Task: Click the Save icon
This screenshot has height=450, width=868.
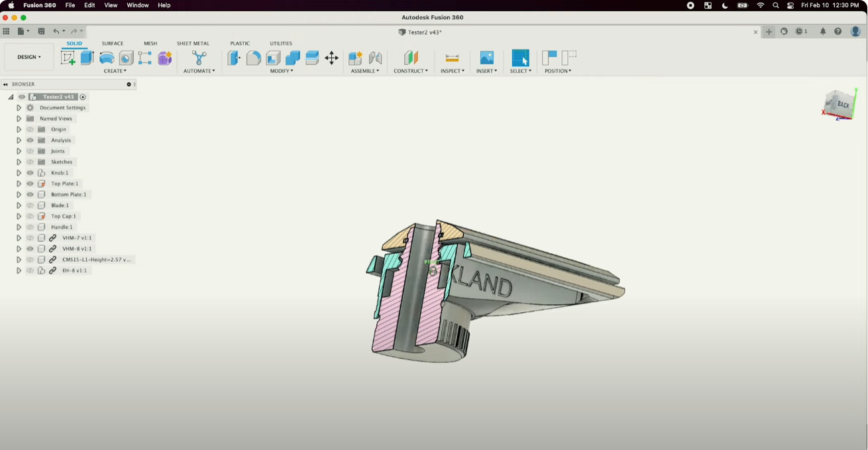Action: point(41,31)
